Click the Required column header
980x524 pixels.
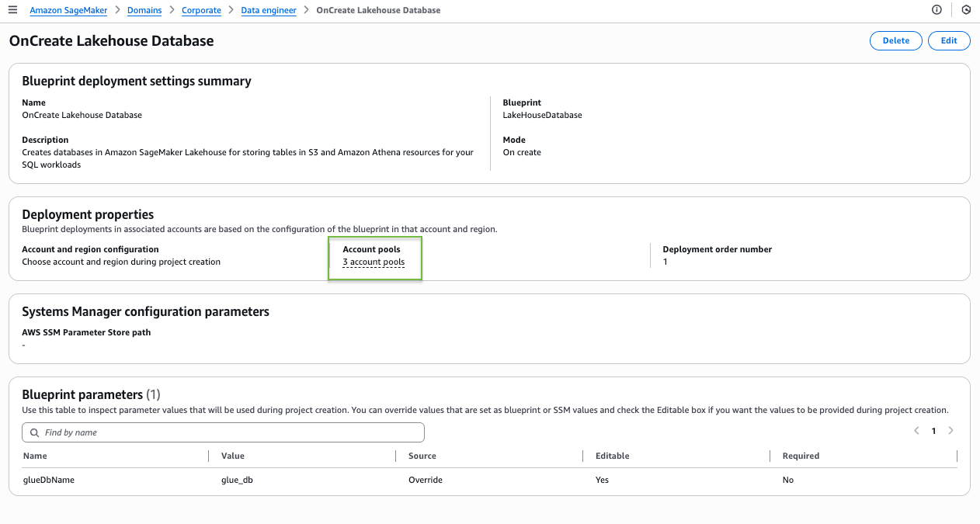pos(801,456)
